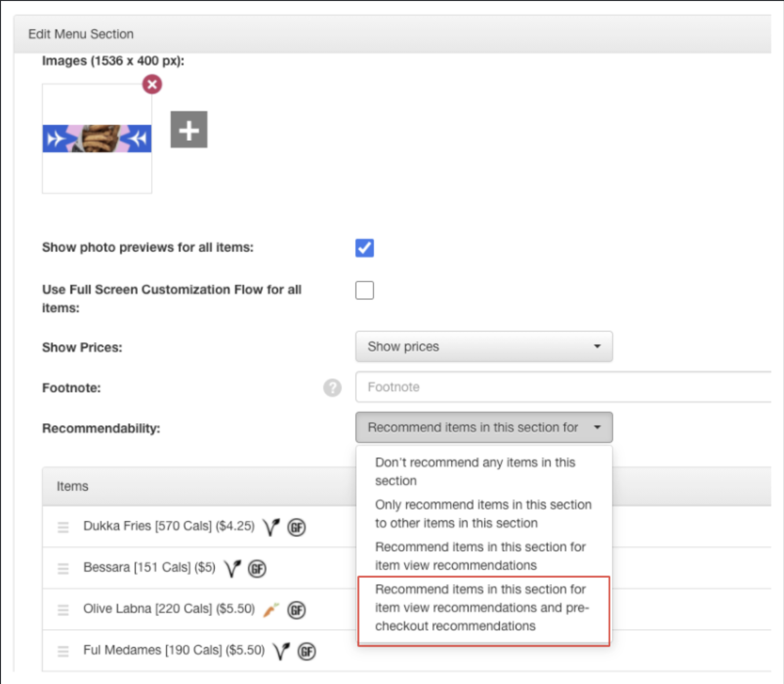The height and width of the screenshot is (684, 784).
Task: Click the carrot vegetarian icon beside Olive Labna
Action: (x=271, y=609)
